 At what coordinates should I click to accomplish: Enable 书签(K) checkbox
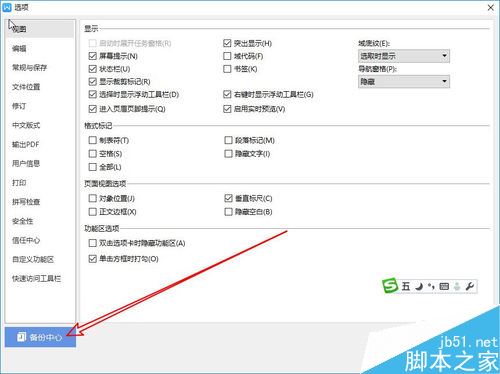pos(227,69)
